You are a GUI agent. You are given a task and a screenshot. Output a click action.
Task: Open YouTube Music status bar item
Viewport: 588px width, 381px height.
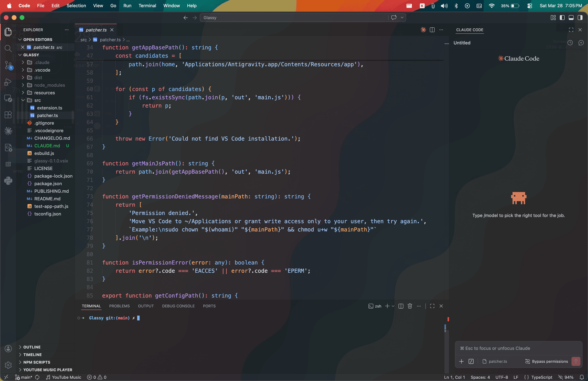click(x=63, y=377)
